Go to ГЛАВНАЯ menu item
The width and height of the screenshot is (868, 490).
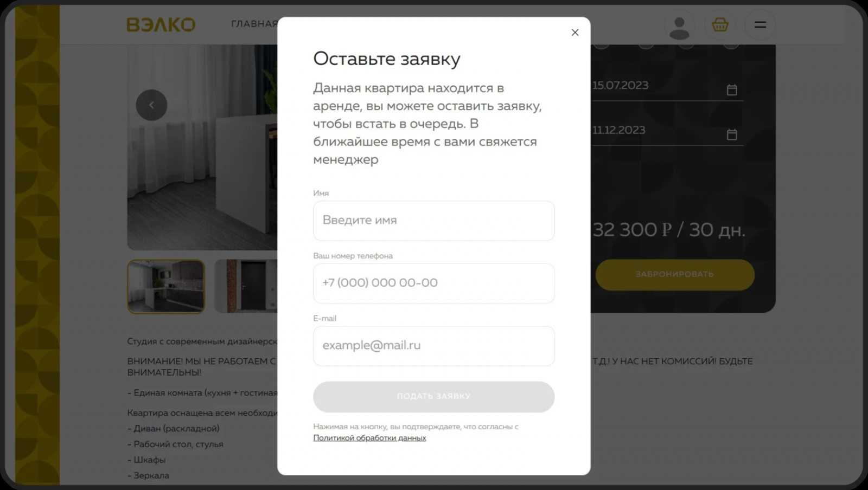click(254, 24)
